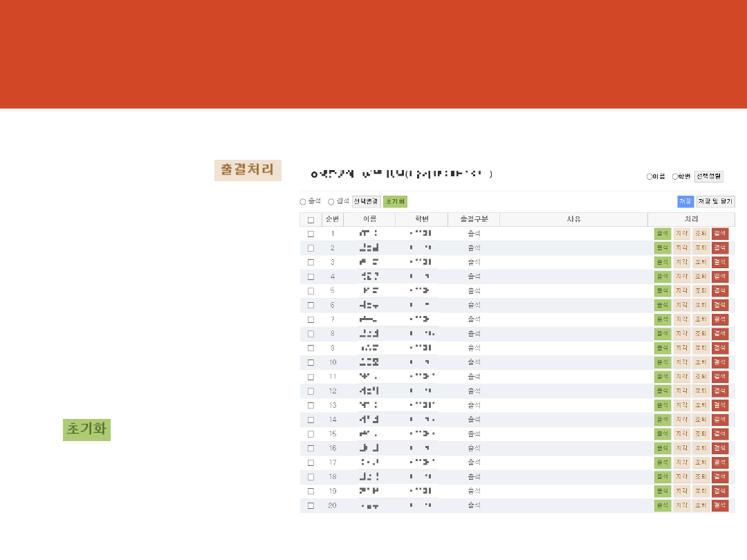Tick the select-all checkbox in table header
Screen dimensions: 747x560
pos(311,220)
